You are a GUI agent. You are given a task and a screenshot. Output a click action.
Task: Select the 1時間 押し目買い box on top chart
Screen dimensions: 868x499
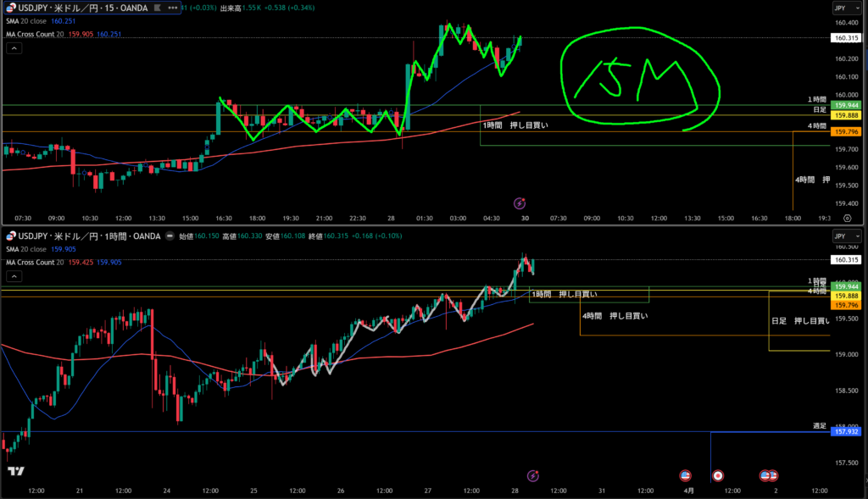[515, 125]
